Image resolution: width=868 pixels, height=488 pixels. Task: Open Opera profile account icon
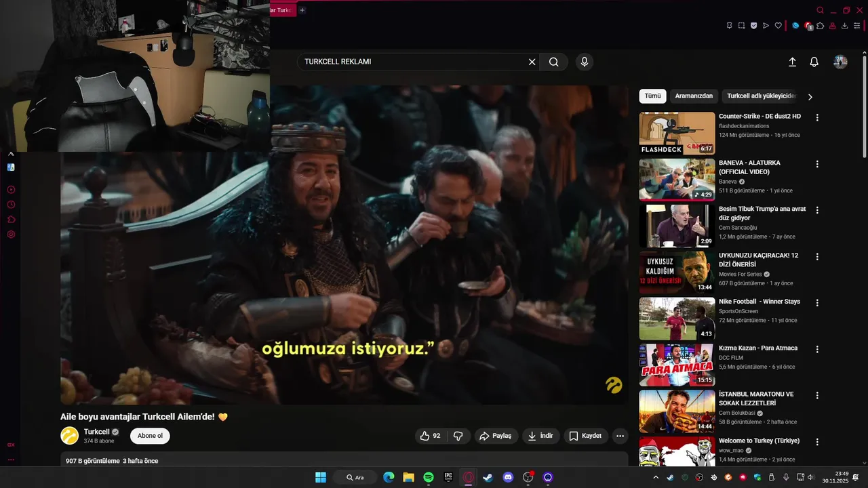click(x=832, y=26)
